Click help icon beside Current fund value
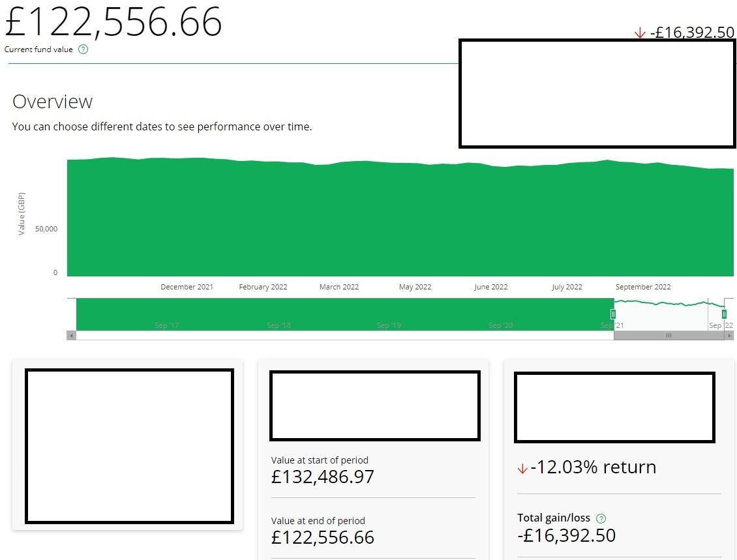The image size is (737, 560). (83, 50)
